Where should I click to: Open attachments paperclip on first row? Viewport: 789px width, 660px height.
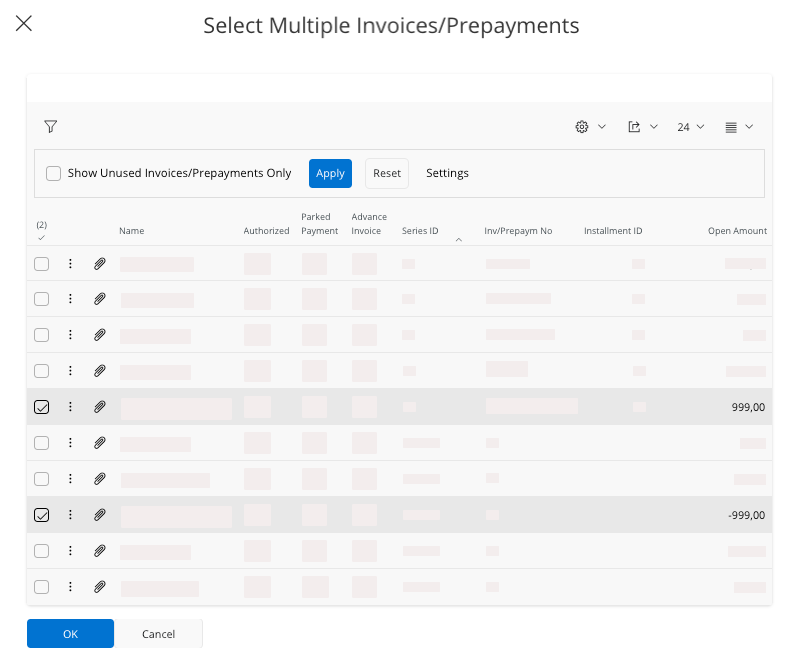pos(100,264)
